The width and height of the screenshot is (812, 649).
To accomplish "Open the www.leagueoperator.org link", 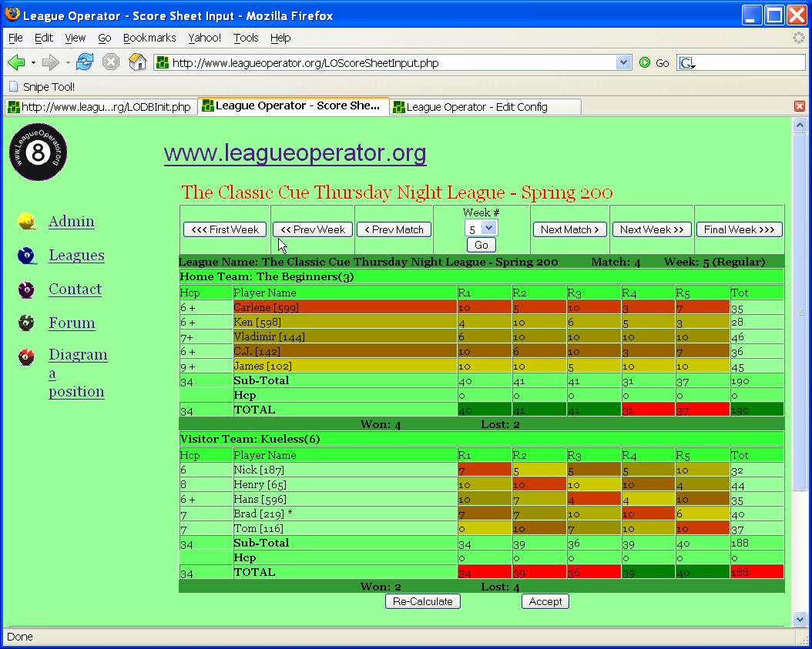I will coord(295,153).
